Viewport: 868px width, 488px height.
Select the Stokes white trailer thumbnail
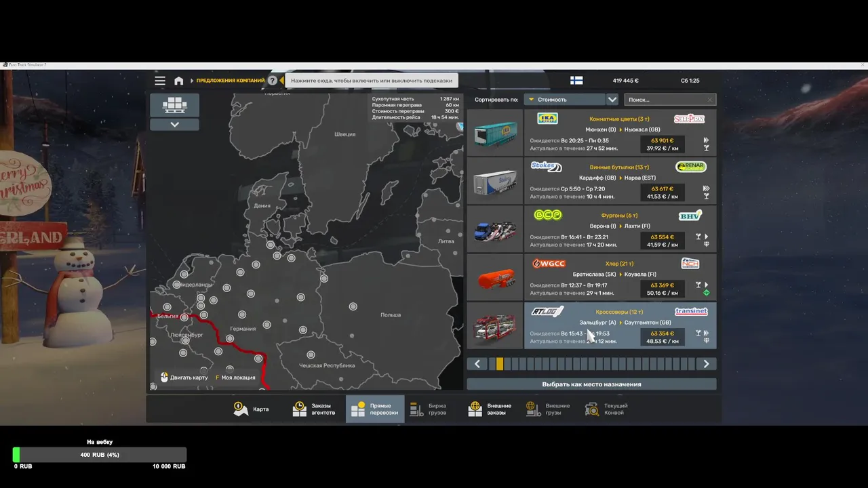coord(495,180)
